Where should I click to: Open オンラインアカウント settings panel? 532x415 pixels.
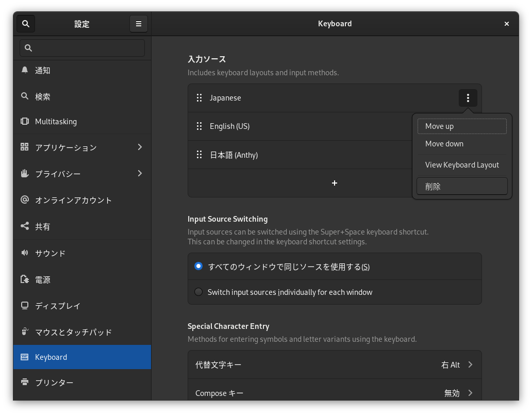(x=82, y=200)
